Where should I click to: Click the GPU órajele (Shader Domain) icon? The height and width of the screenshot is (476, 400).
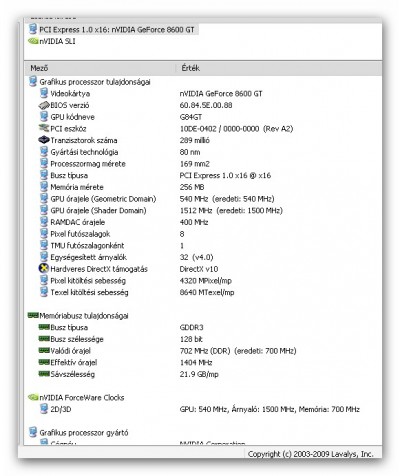coord(44,210)
